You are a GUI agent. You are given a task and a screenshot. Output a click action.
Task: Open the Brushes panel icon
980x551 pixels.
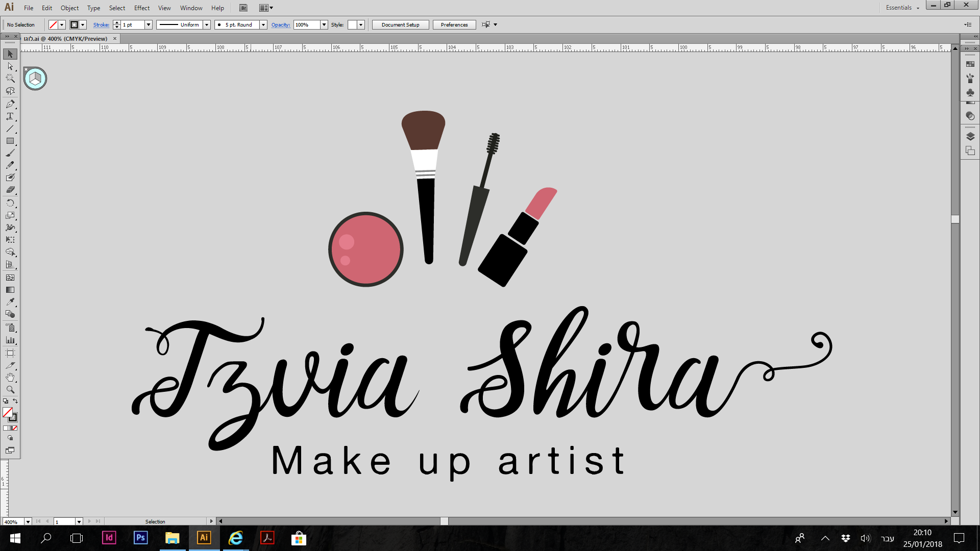[970, 78]
